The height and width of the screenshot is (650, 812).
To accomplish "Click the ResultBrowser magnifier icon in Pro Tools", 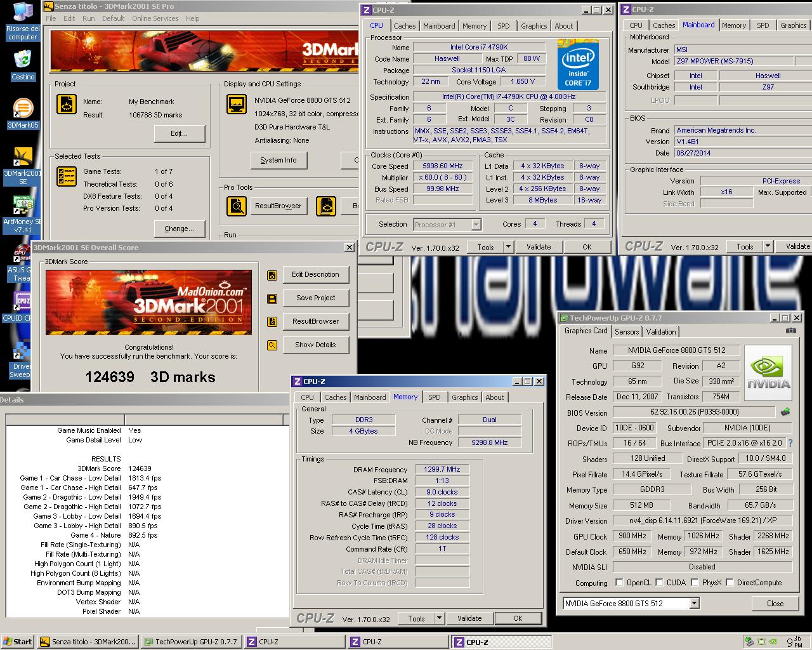I will [237, 206].
